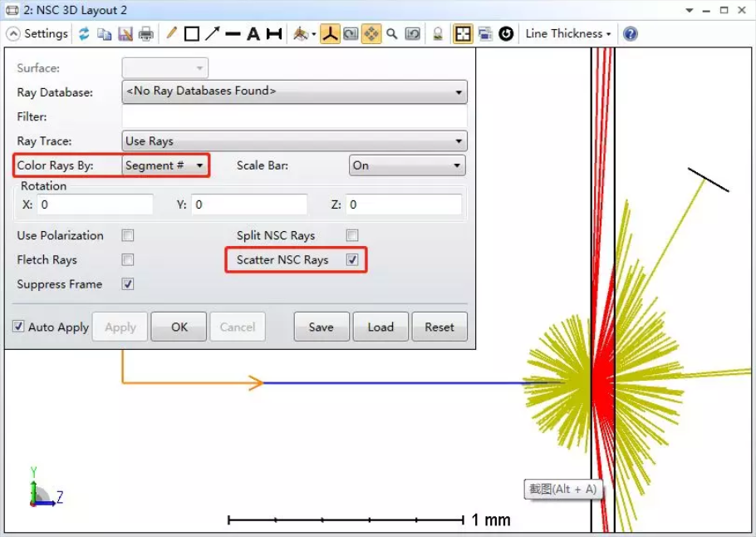Select the pencil annotation tool
756x537 pixels.
tap(172, 34)
